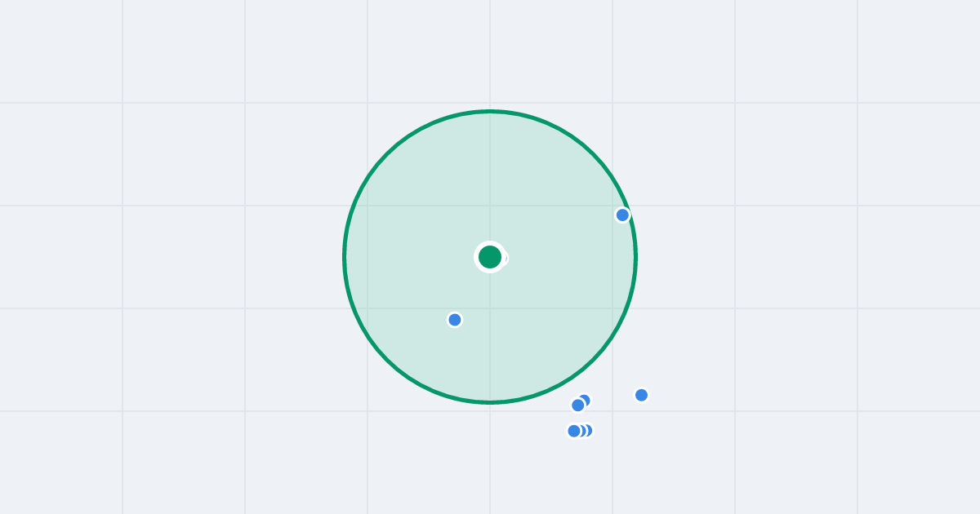Click the leftmost point of the green outline

click(345, 257)
